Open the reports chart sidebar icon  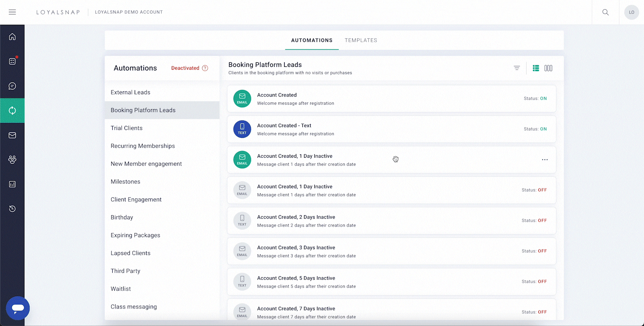pos(12,184)
